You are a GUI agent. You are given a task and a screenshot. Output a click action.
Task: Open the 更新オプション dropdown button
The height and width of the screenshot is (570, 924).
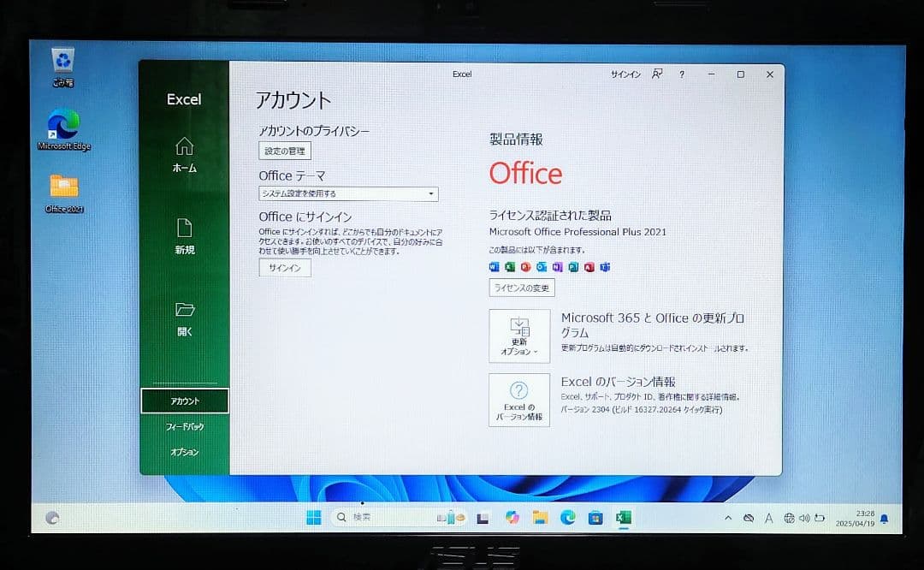[519, 336]
